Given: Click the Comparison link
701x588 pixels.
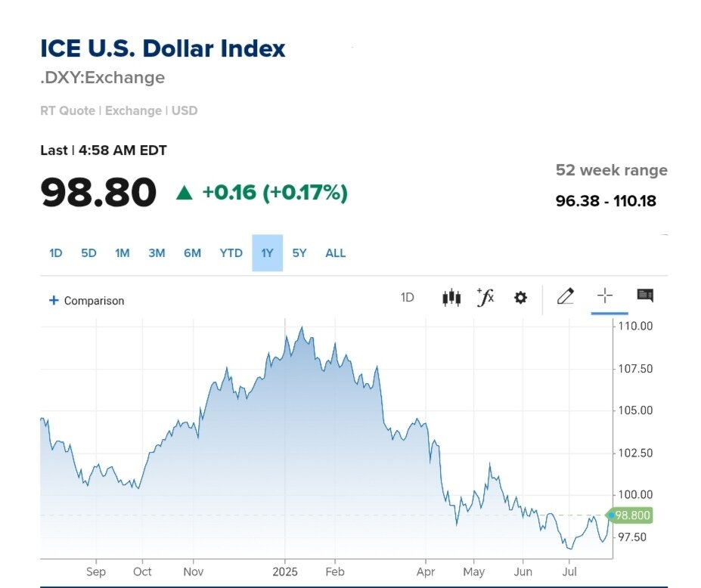Looking at the screenshot, I should [x=94, y=301].
